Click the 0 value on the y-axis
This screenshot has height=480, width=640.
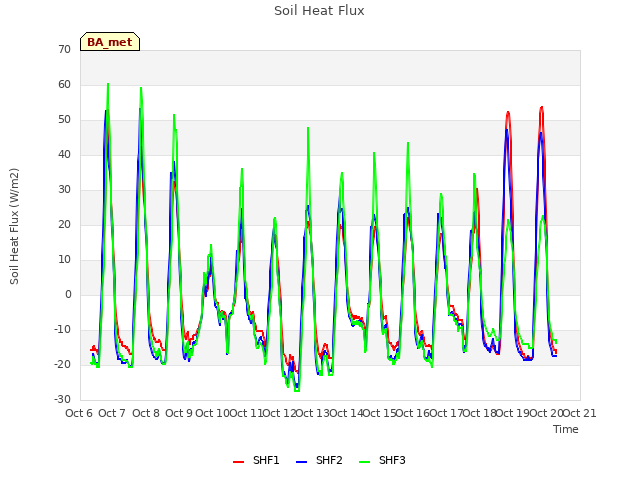(68, 295)
